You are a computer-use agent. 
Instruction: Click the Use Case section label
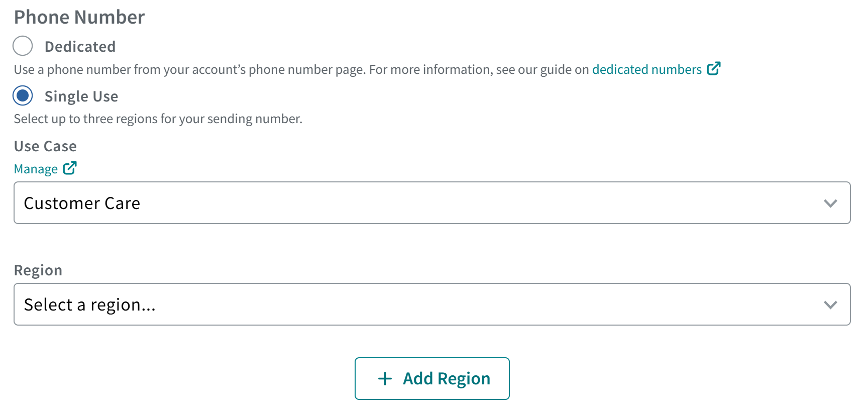tap(45, 146)
